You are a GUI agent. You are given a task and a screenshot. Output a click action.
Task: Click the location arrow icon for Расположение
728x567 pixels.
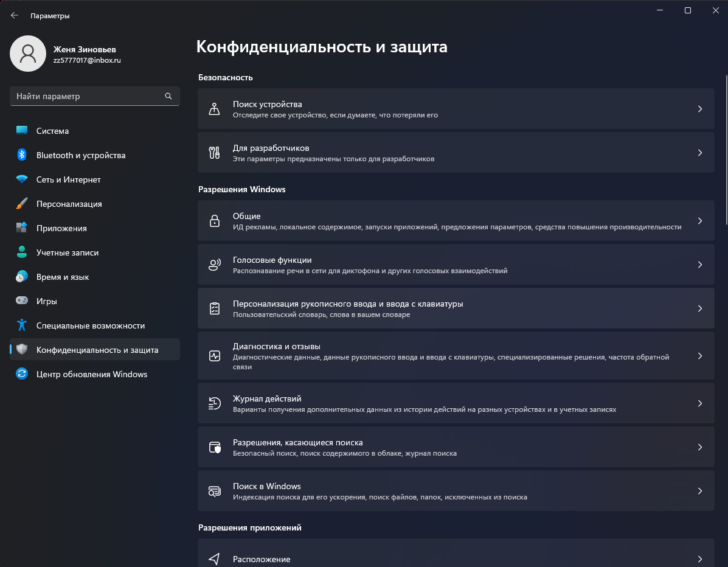pyautogui.click(x=214, y=558)
